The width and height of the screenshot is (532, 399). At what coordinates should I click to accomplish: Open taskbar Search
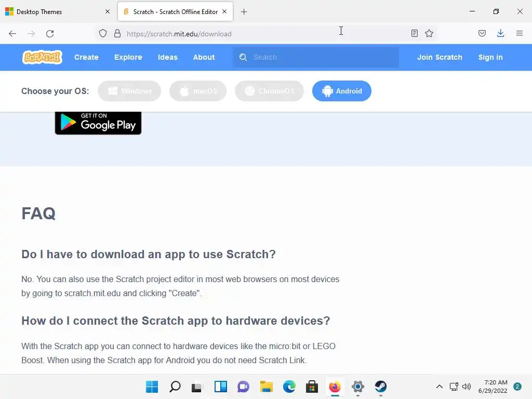point(175,387)
